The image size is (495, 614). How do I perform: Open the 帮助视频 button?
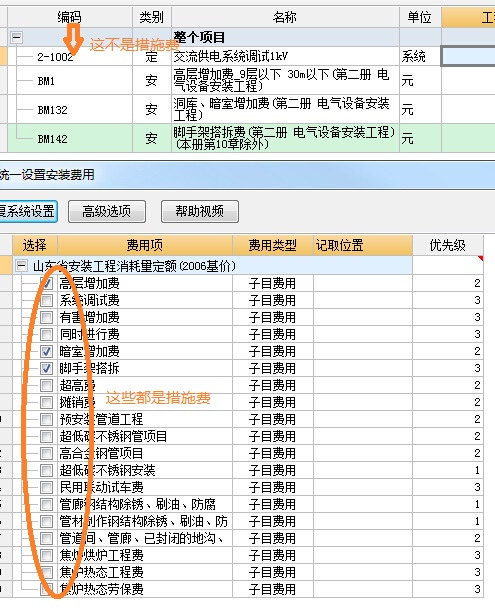(x=200, y=211)
